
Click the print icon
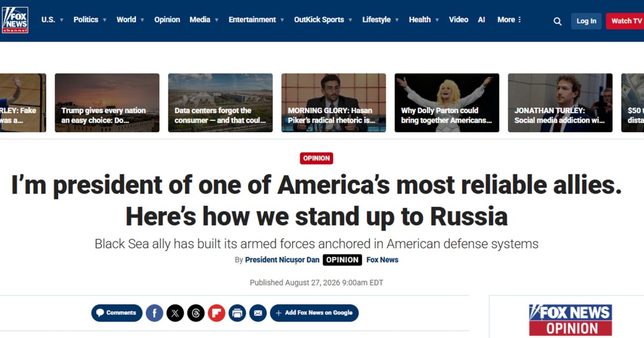click(237, 313)
